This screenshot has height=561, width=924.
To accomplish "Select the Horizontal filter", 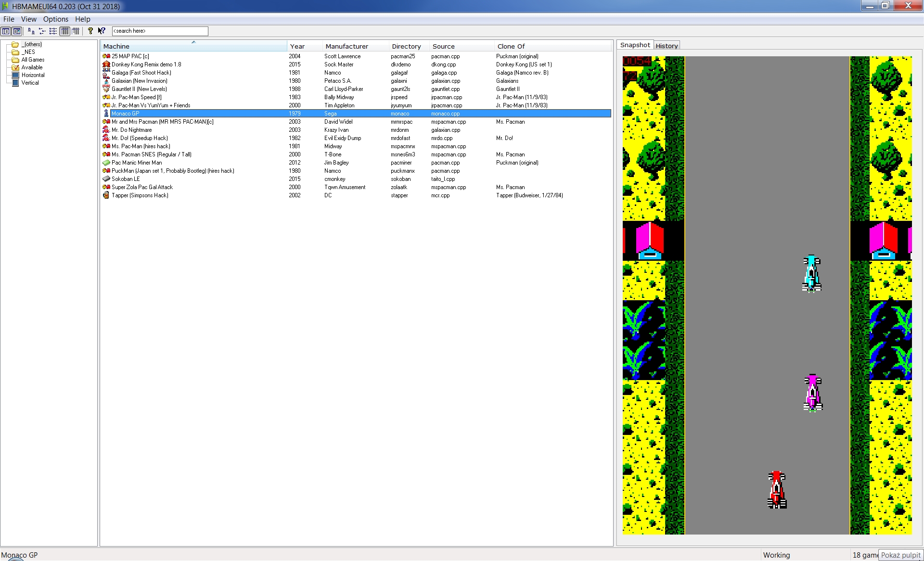I will 33,75.
